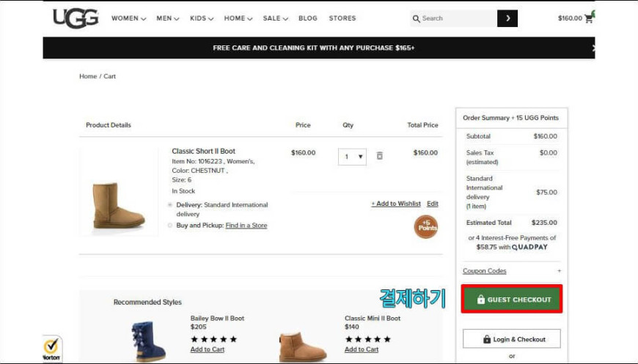Viewport: 638px width, 364px height.
Task: Click the +5 Points badge
Action: [x=426, y=226]
